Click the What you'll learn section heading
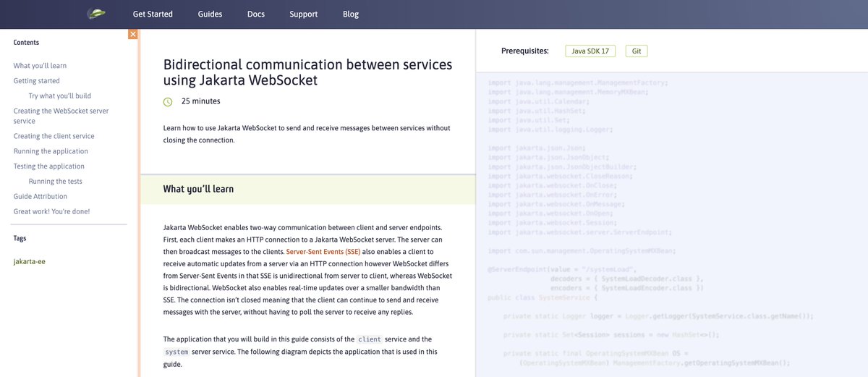This screenshot has height=377, width=868. point(198,189)
